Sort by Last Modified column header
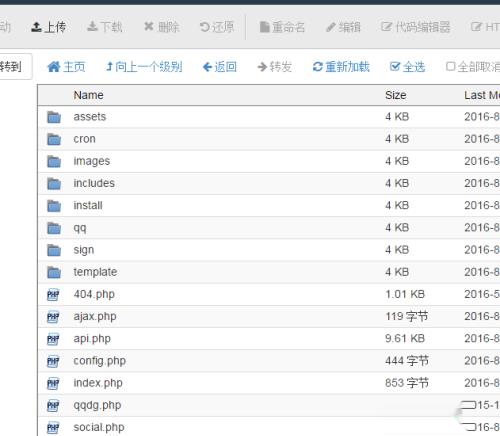 pyautogui.click(x=482, y=95)
